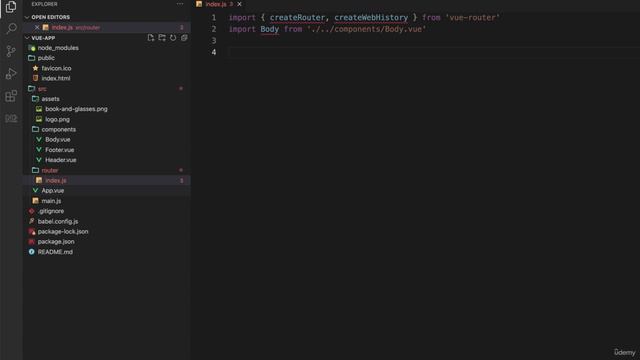Open Footer.vue component
The height and width of the screenshot is (360, 640).
pyautogui.click(x=60, y=150)
